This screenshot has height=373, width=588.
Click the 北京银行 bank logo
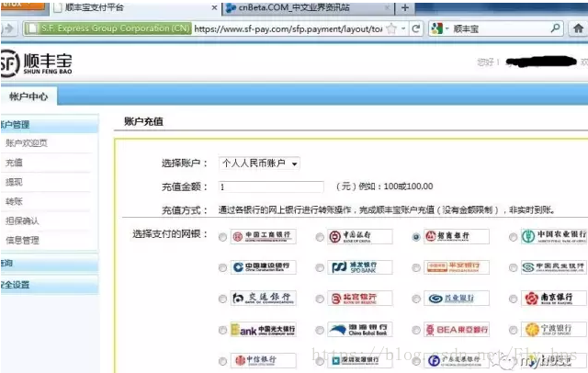pyautogui.click(x=360, y=298)
